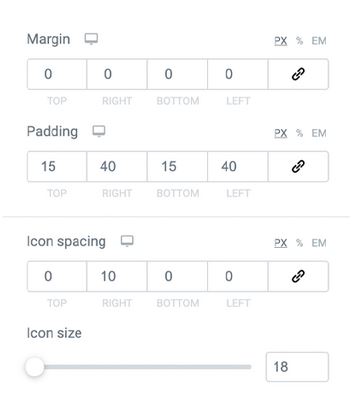Switch Padding unit to EM
The width and height of the screenshot is (362, 413).
click(x=319, y=133)
